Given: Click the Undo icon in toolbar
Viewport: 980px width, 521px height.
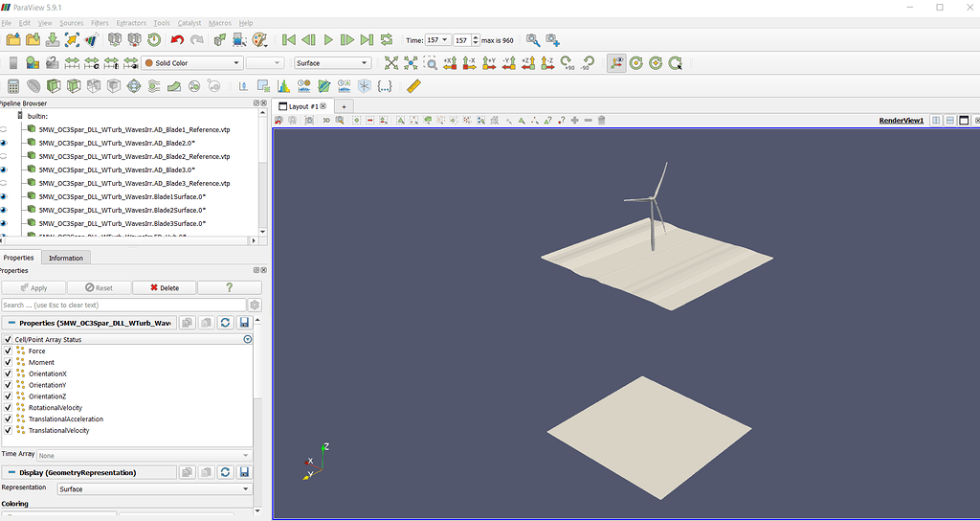Looking at the screenshot, I should pyautogui.click(x=177, y=39).
